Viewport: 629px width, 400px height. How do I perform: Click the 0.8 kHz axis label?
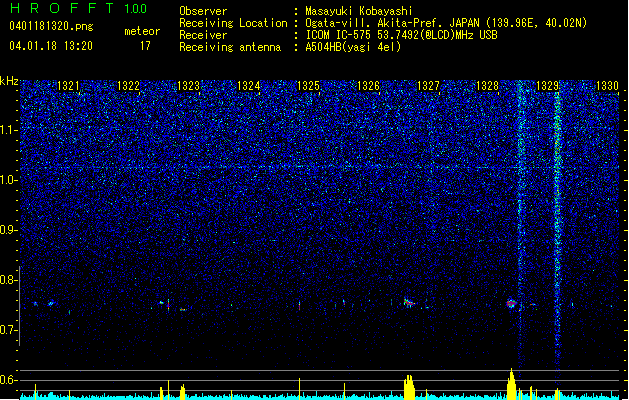[9, 280]
